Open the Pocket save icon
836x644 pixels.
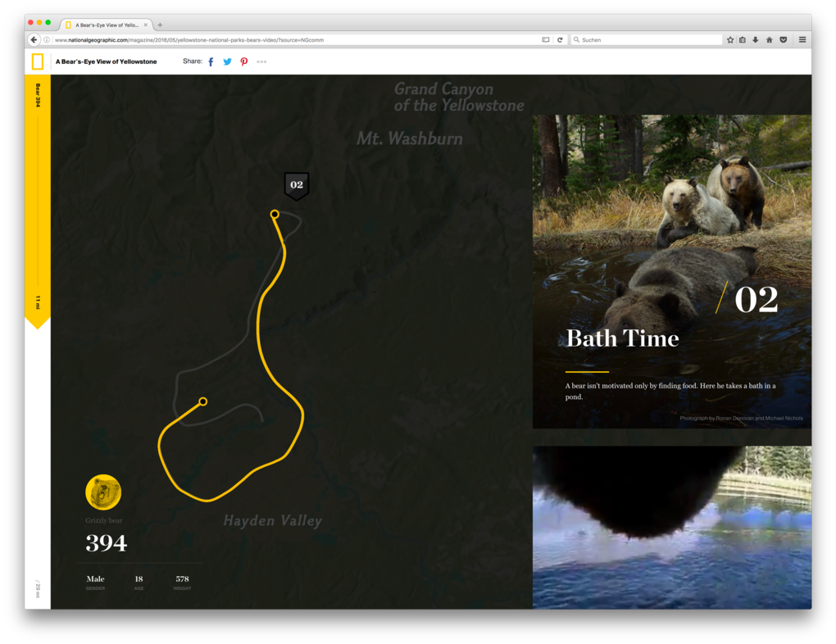click(x=783, y=39)
